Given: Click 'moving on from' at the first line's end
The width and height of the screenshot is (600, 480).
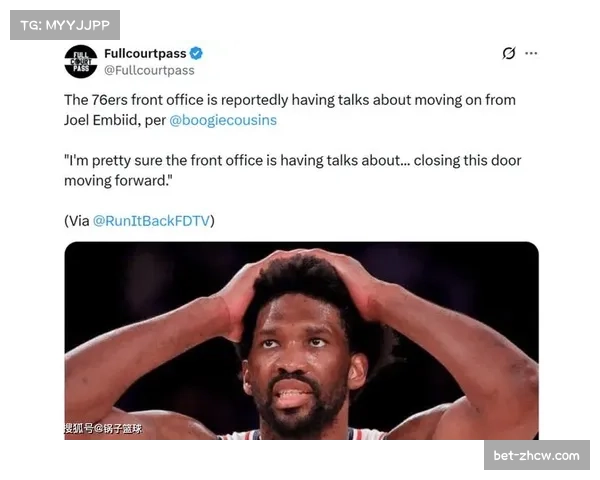Looking at the screenshot, I should (x=465, y=100).
